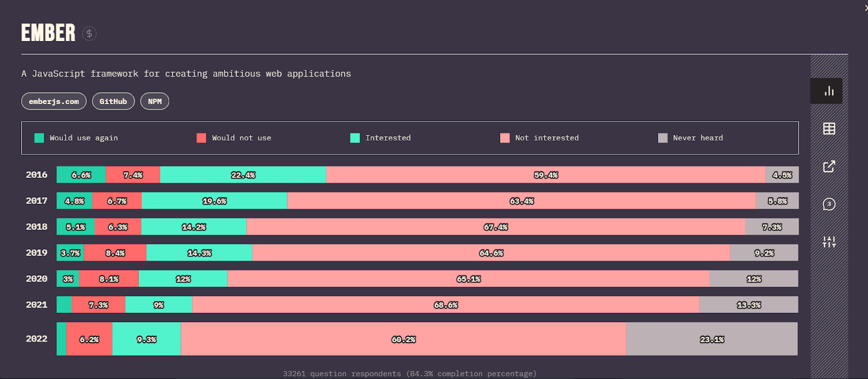Image resolution: width=868 pixels, height=379 pixels.
Task: Visit the NPM package link
Action: click(155, 101)
